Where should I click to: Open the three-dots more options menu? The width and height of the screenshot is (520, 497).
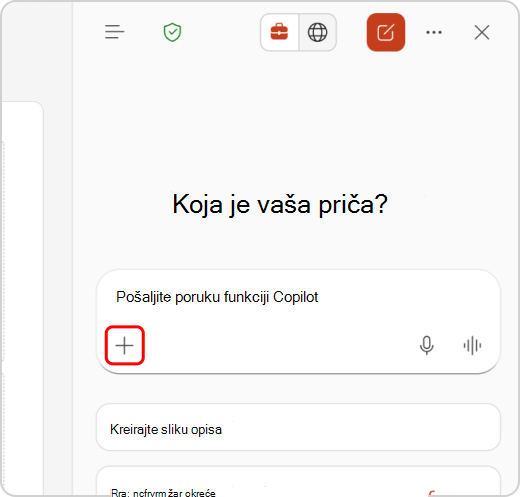coord(434,32)
